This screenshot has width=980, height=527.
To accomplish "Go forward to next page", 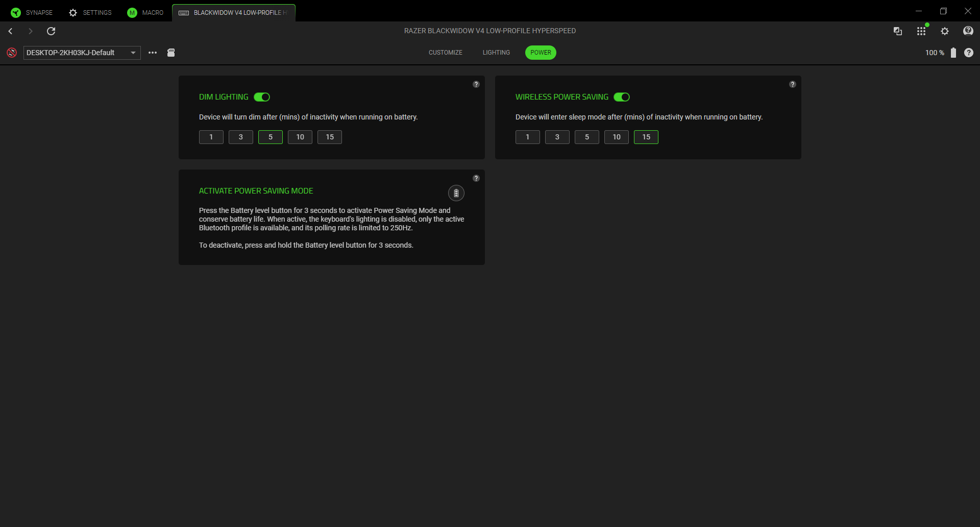I will 31,31.
